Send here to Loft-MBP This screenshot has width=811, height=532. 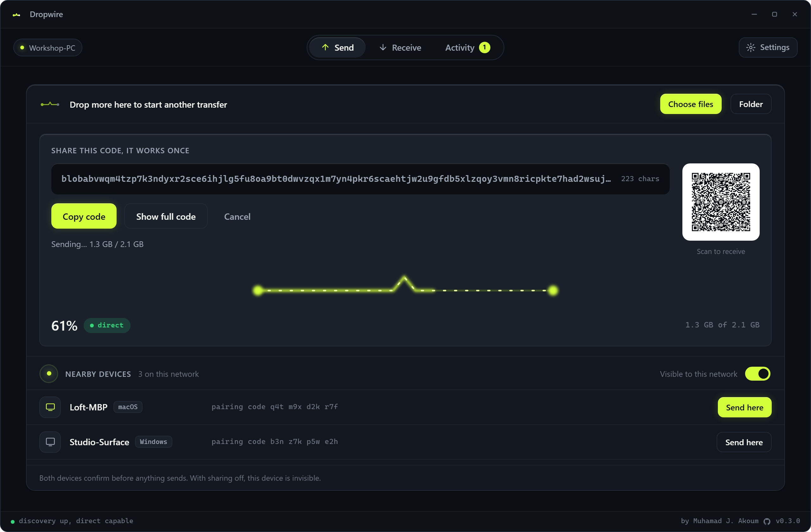[744, 407]
